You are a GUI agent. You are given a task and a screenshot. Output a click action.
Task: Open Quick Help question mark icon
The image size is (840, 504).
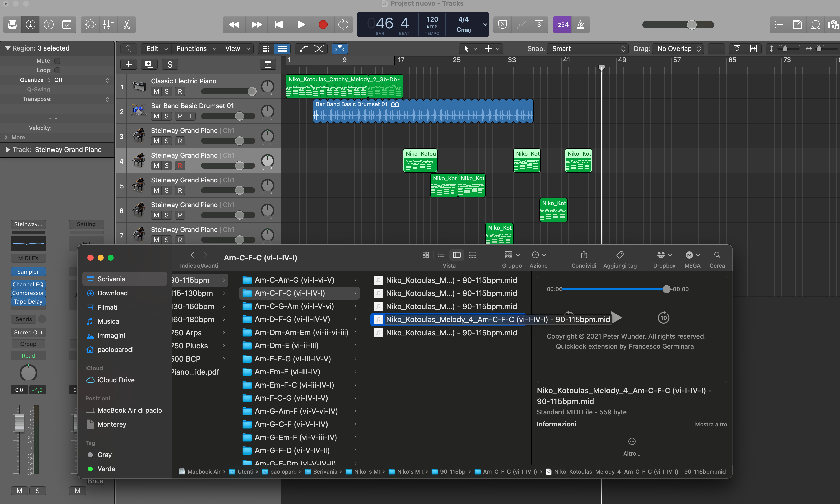(49, 24)
